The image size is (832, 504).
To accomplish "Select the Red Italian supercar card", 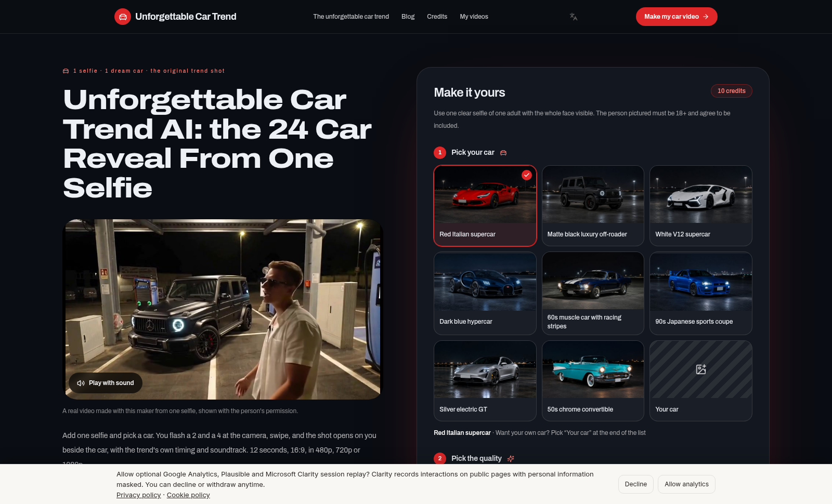I will tap(485, 206).
